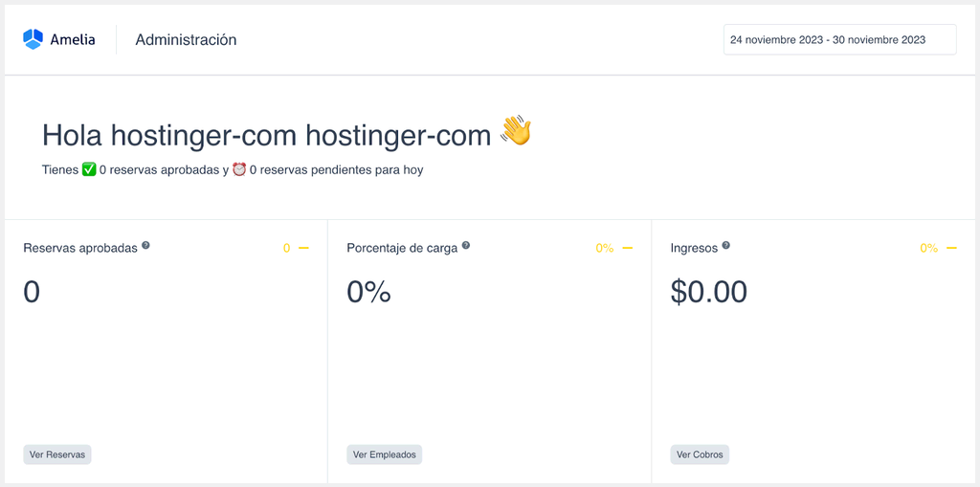The image size is (980, 487).
Task: Click yellow dash indicator in Ingresos card
Action: (x=951, y=248)
